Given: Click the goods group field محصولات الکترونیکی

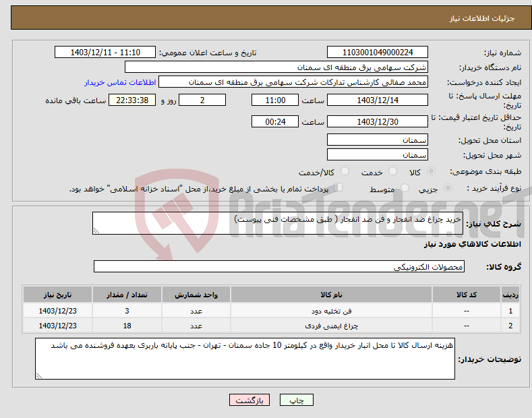Looking at the screenshot, I should (279, 266).
